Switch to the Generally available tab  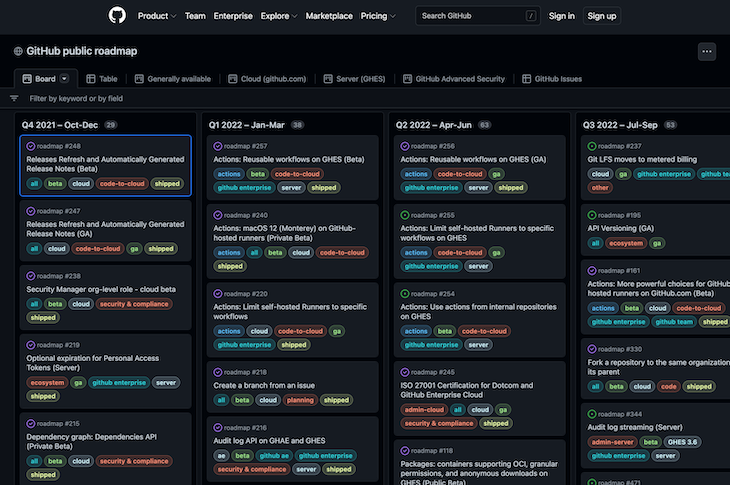click(x=173, y=79)
